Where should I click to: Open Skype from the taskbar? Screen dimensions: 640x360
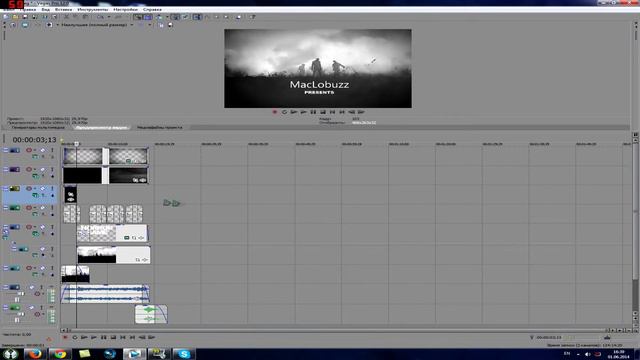184,354
